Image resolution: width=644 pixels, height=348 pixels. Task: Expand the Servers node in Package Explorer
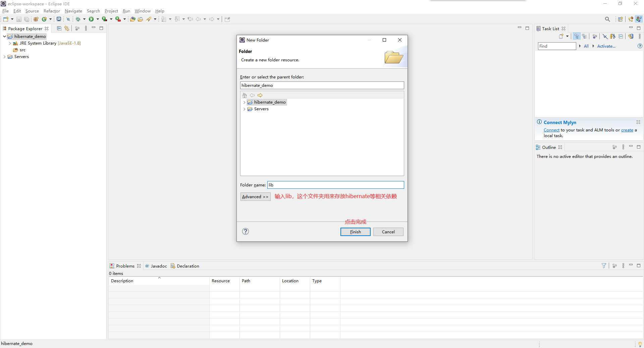(x=4, y=57)
